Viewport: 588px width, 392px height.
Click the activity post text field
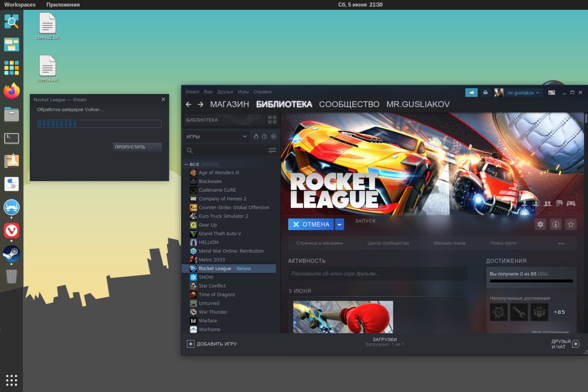[x=377, y=274]
